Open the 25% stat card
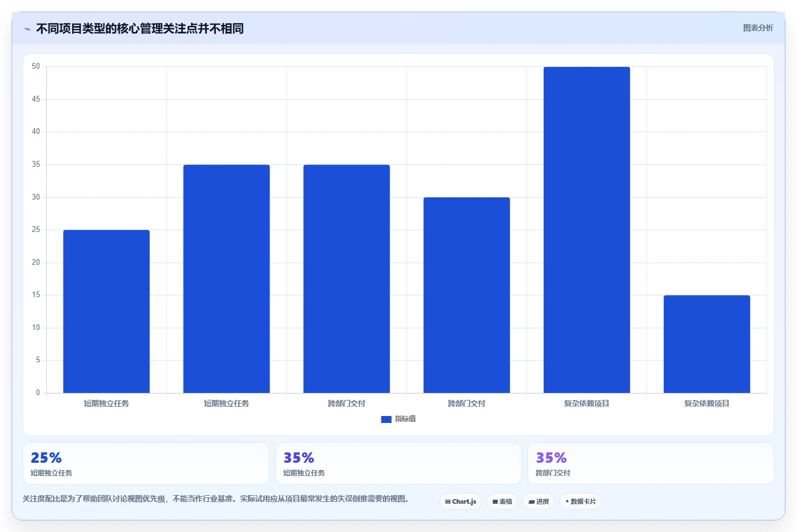 coord(146,463)
